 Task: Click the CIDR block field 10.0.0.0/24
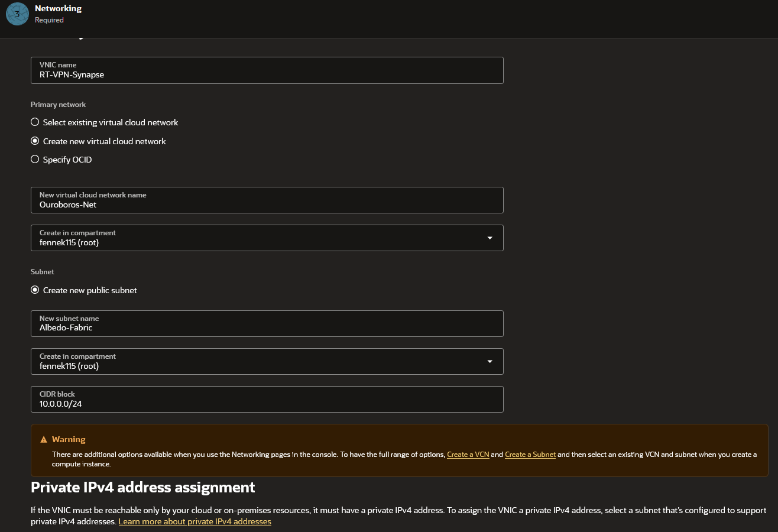click(267, 399)
